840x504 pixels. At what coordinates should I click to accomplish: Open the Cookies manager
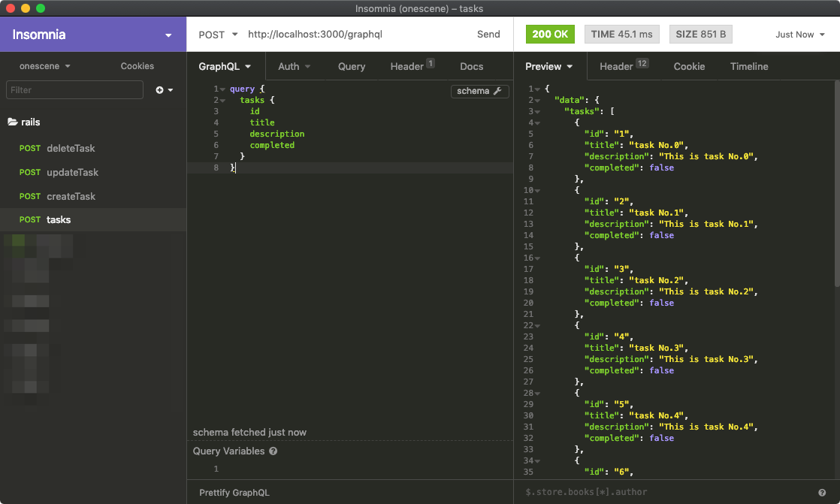pyautogui.click(x=137, y=66)
